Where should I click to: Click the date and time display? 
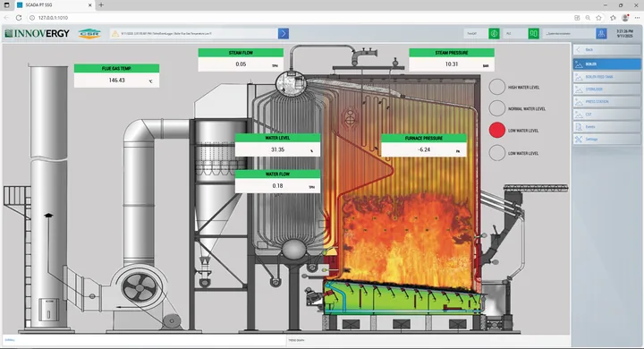(624, 34)
